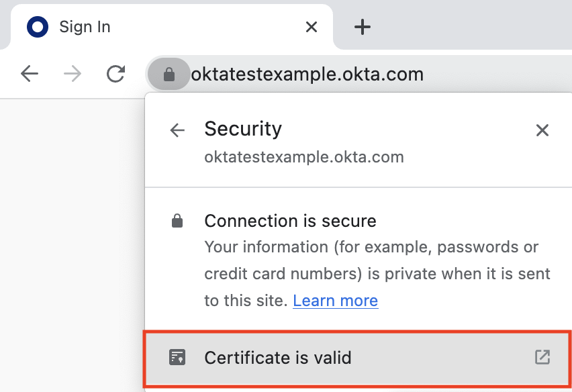Click the browser forward navigation arrow
The height and width of the screenshot is (392, 572).
click(72, 74)
